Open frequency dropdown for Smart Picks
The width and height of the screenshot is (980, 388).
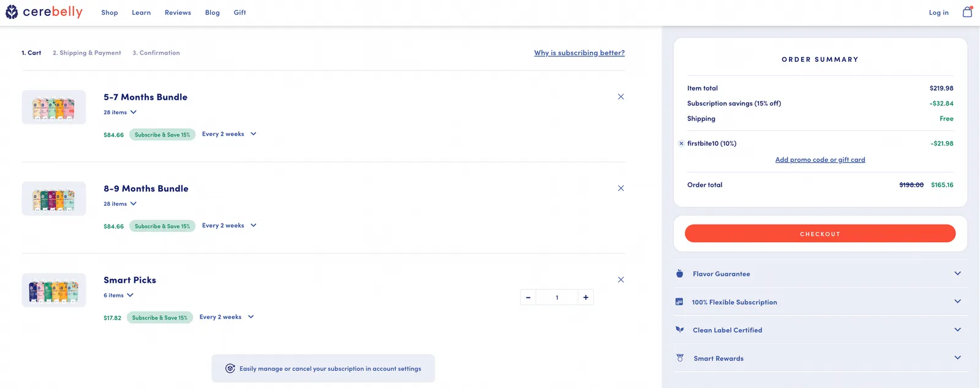tap(227, 317)
